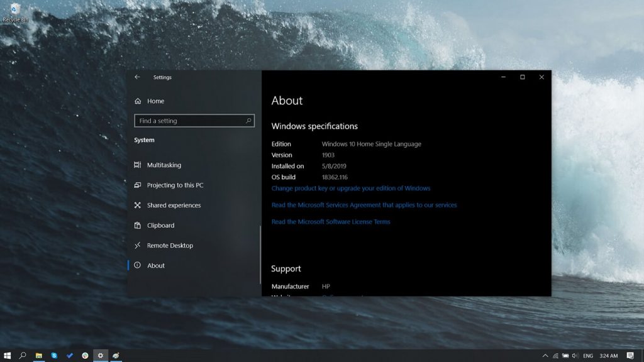This screenshot has height=362, width=644.
Task: Click the Support heading
Action: pos(286,268)
